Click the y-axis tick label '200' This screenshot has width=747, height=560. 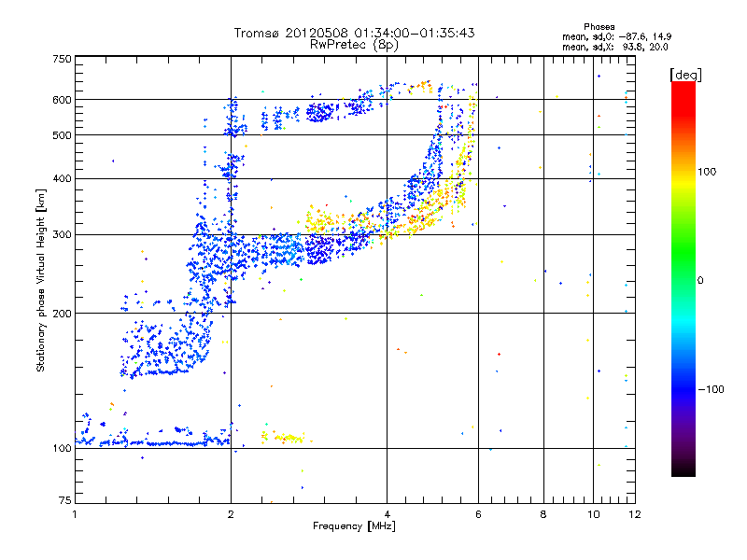coord(62,314)
